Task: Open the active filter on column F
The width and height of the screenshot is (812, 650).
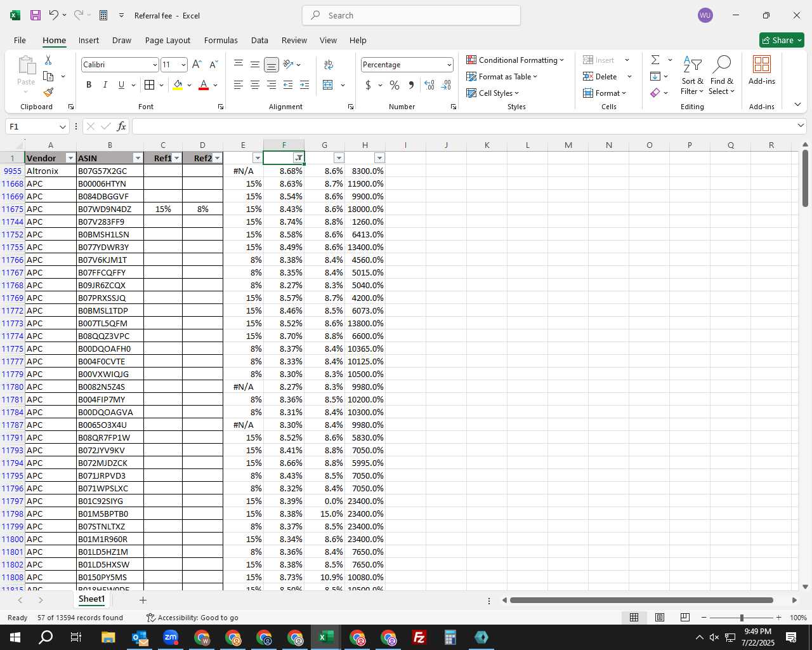Action: 298,158
